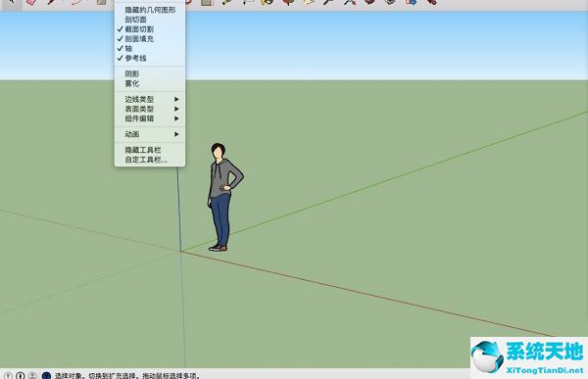The image size is (588, 379).
Task: Pick the pink Eraser tool
Action: tap(31, 2)
